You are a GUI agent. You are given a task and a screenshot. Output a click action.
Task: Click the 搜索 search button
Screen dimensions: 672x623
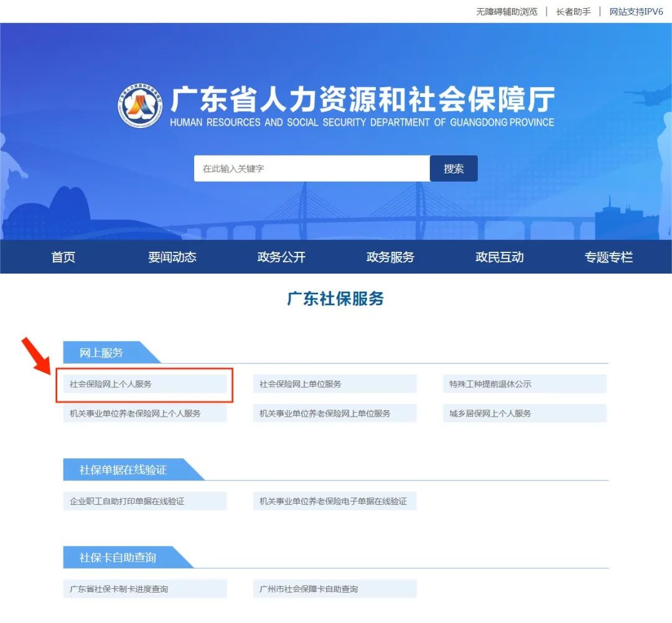tap(454, 168)
